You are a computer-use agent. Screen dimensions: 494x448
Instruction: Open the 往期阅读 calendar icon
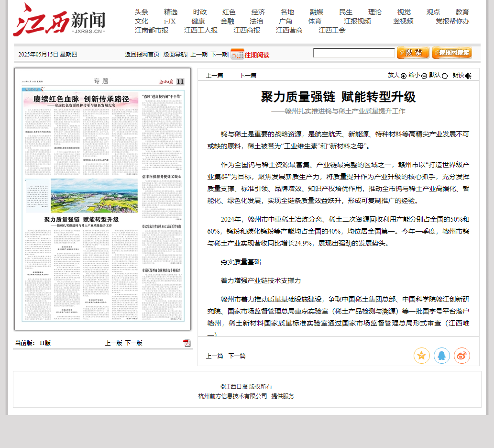[237, 54]
